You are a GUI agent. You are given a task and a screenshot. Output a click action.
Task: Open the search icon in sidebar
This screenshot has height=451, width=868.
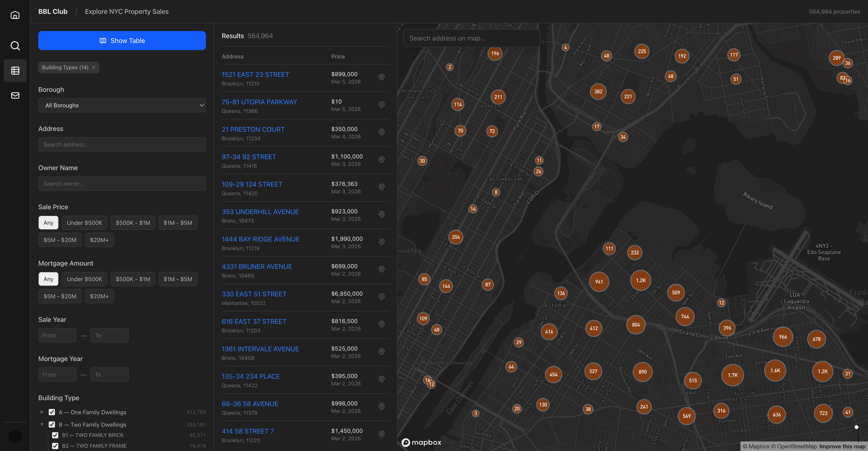15,45
